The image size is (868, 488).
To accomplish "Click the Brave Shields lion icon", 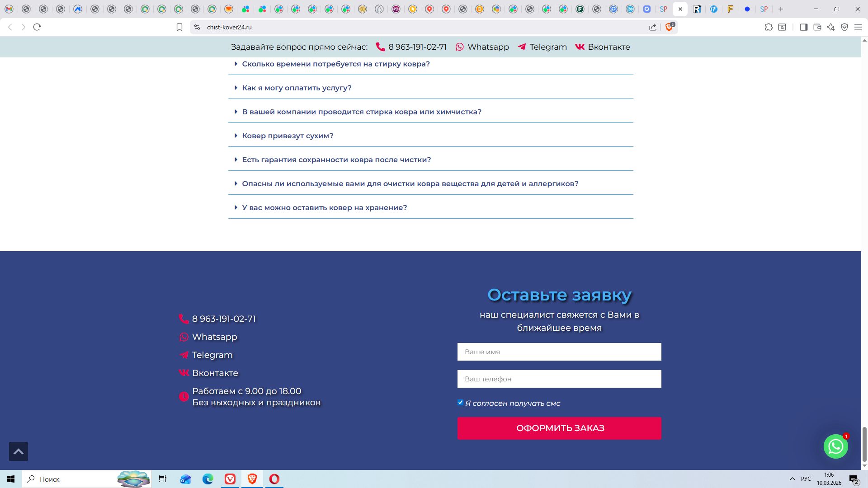I will (x=669, y=27).
